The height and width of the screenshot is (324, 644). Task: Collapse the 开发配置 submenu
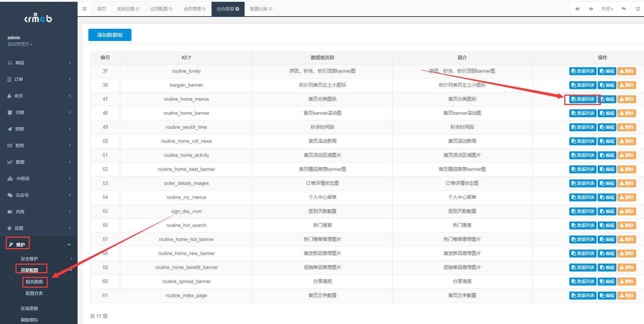pyautogui.click(x=39, y=270)
